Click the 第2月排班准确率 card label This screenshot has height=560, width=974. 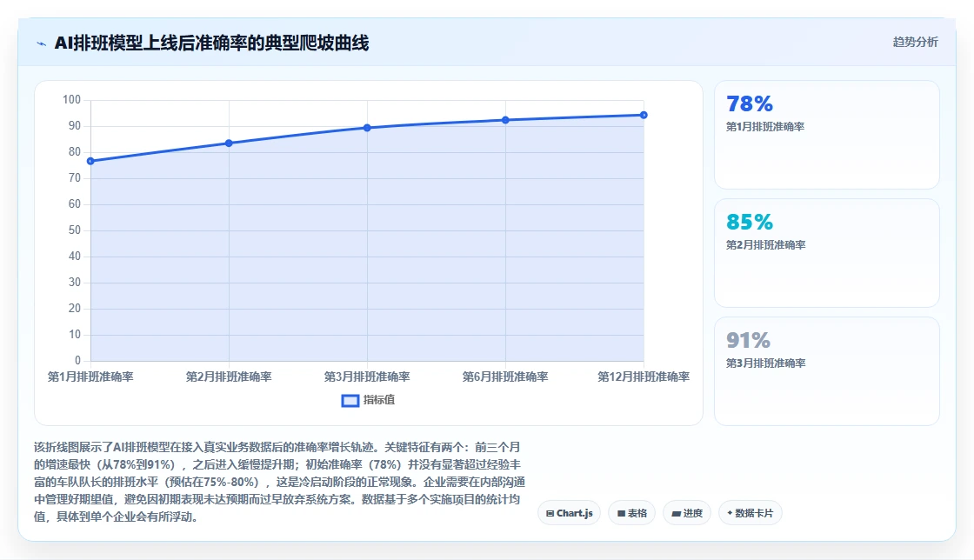(x=765, y=245)
